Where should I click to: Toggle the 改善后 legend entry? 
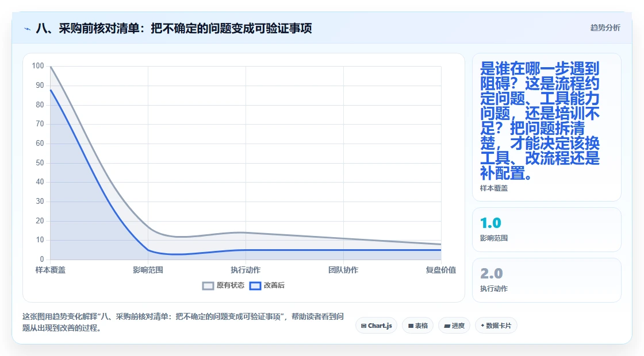[267, 285]
